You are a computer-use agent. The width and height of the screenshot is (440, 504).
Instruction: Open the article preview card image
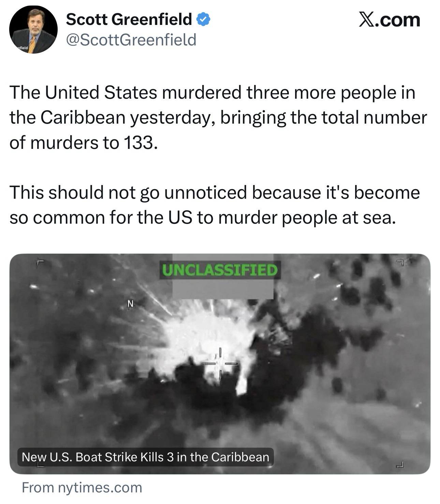pos(220,364)
